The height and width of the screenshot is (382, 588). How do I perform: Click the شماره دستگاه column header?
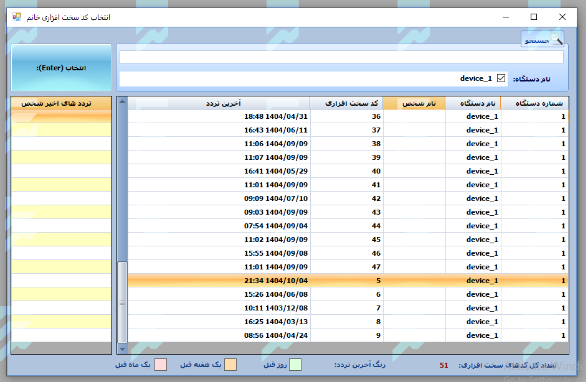coord(534,103)
